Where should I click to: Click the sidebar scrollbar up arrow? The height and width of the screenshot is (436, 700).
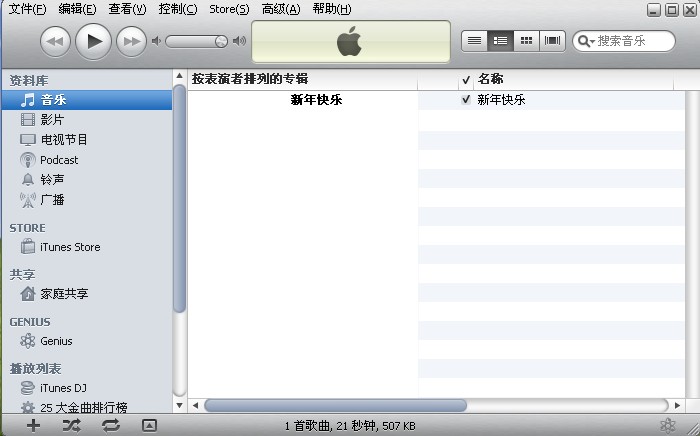click(179, 76)
